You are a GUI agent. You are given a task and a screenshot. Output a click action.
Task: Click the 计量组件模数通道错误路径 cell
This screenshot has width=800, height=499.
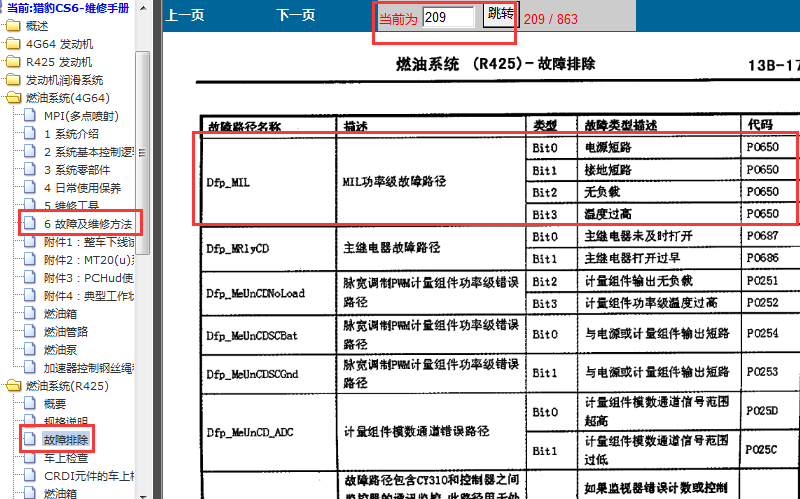tap(431, 432)
